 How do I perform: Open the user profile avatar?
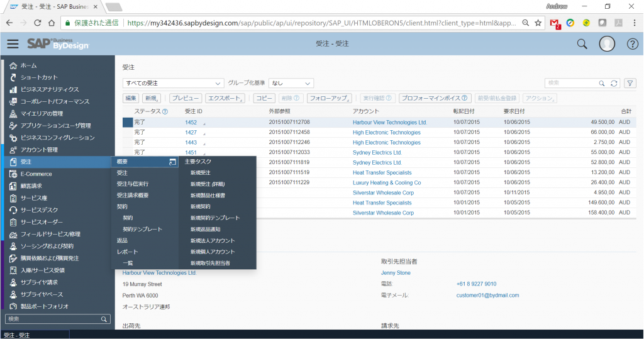(607, 43)
